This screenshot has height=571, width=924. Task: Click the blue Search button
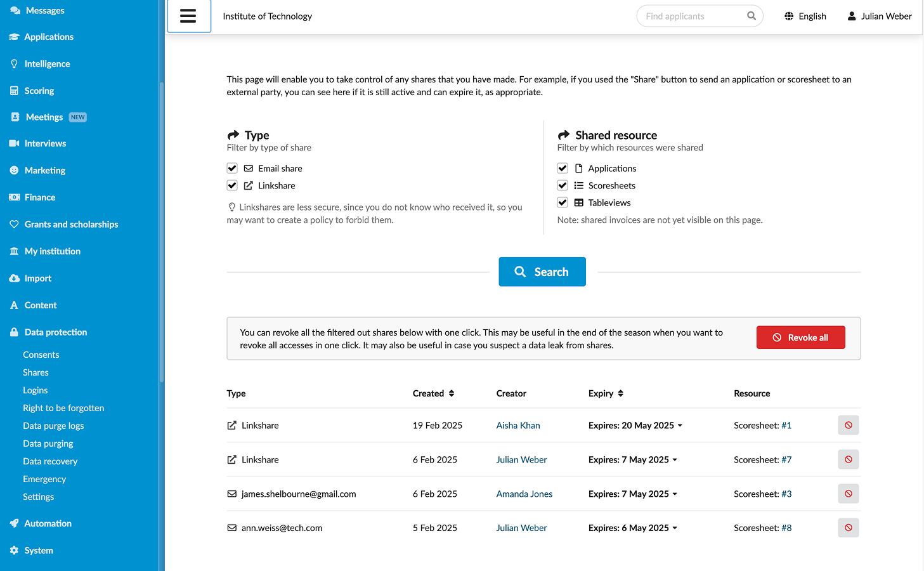pos(542,272)
